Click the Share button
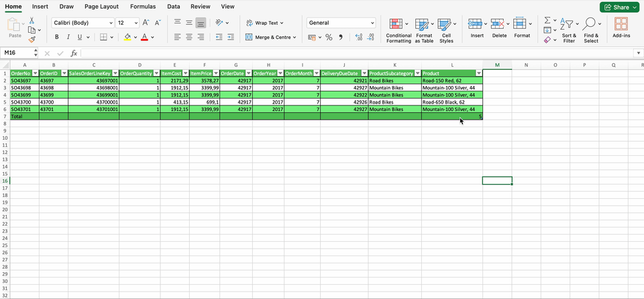The height and width of the screenshot is (299, 644). 620,7
